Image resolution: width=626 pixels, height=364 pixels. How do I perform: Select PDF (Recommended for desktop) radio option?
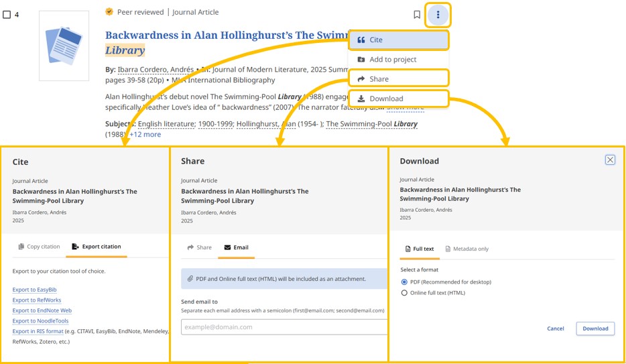[x=404, y=282]
